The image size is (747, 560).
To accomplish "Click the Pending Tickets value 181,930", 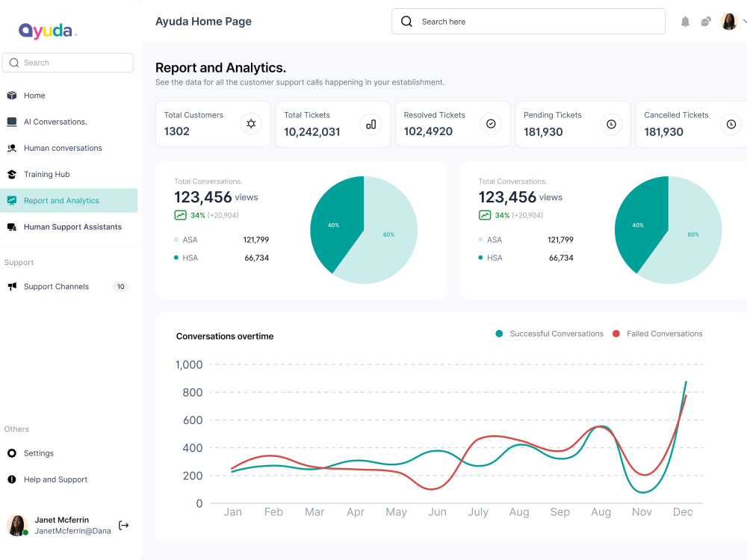I will click(543, 132).
